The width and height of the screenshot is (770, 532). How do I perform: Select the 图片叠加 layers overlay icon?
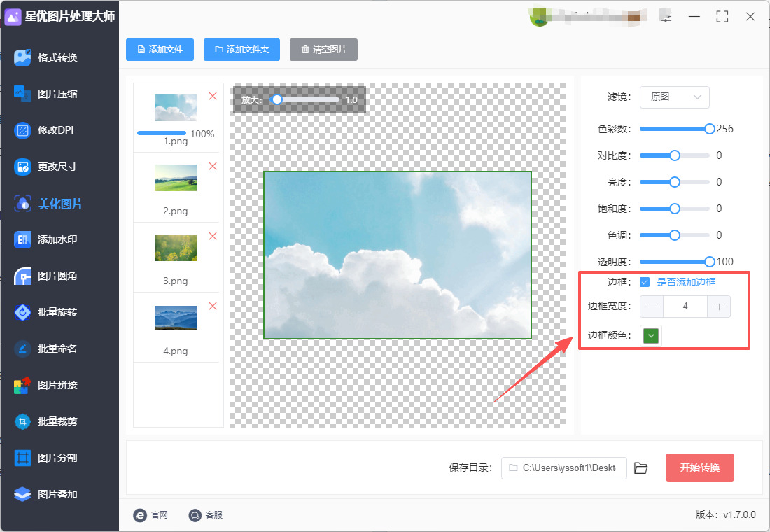coord(22,494)
